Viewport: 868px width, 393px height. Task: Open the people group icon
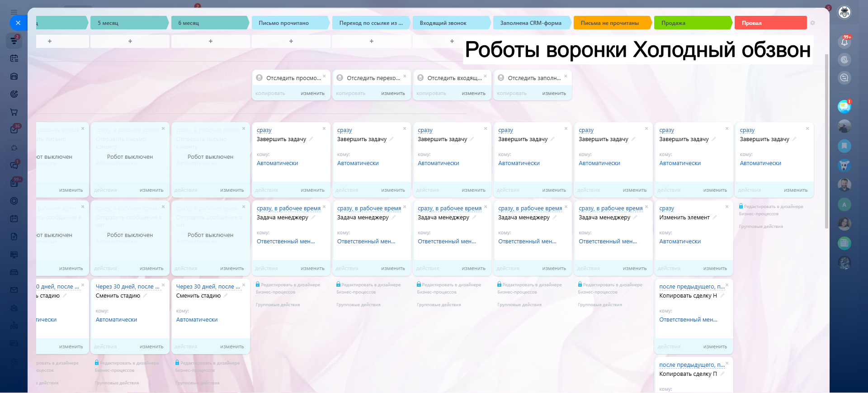(14, 308)
